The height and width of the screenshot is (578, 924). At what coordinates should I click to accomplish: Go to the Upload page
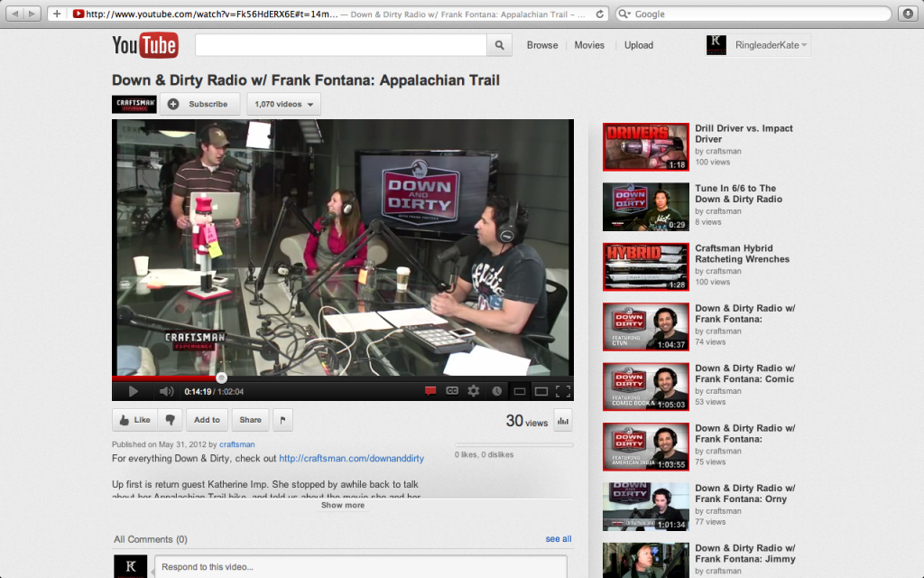pyautogui.click(x=639, y=45)
